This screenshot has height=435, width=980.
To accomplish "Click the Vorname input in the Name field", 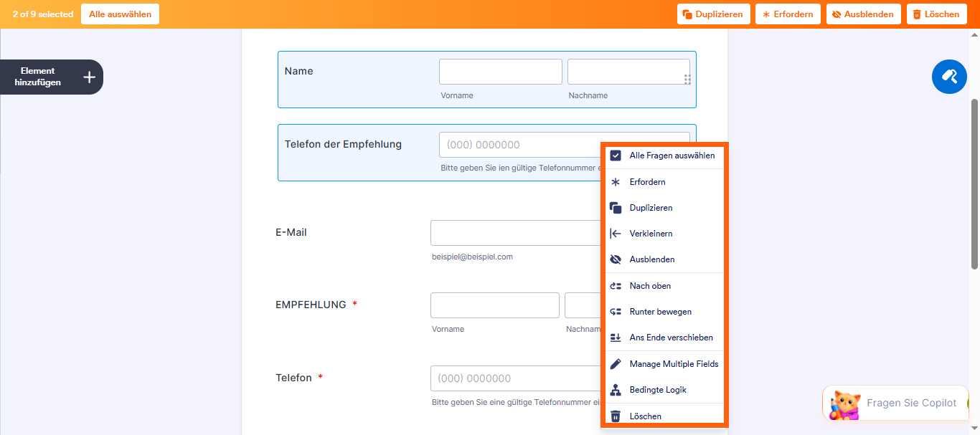I will click(501, 72).
